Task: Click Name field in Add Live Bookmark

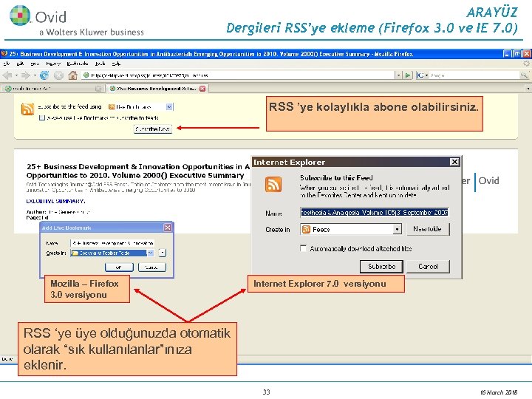Action: click(112, 243)
